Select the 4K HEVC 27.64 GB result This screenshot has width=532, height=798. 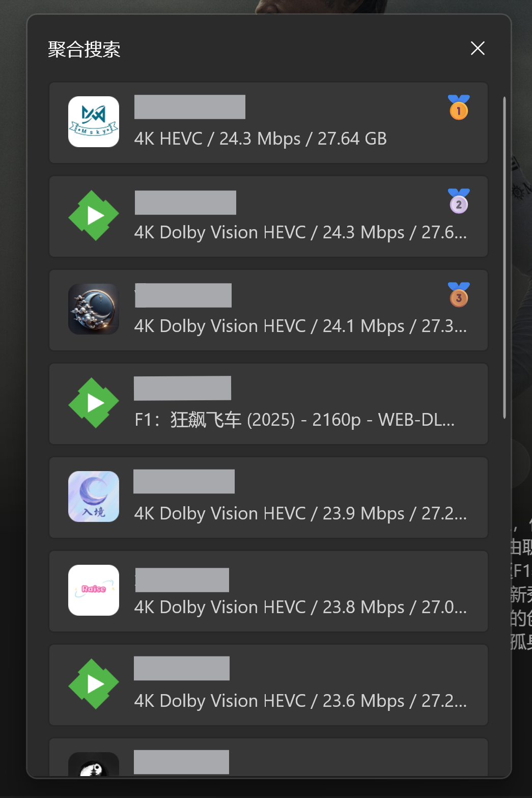point(268,123)
